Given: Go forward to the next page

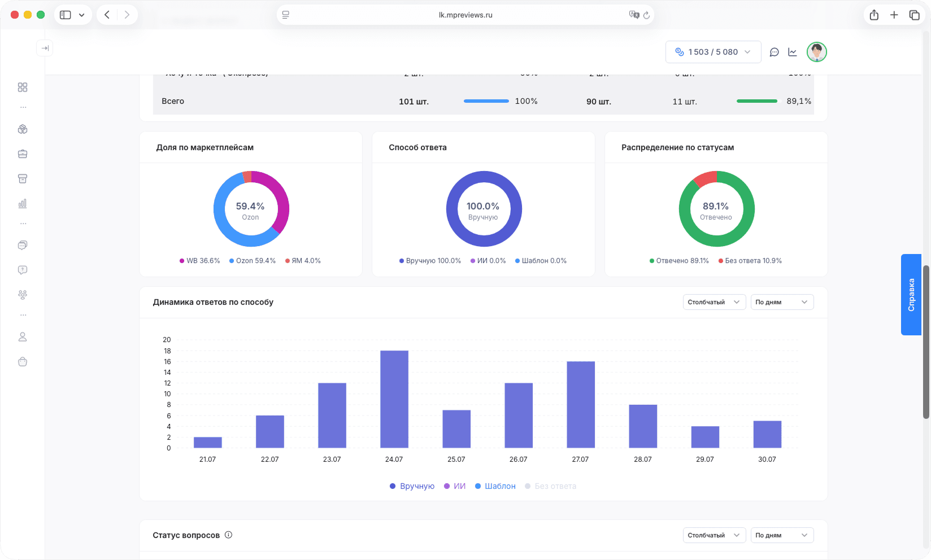Looking at the screenshot, I should click(x=127, y=15).
